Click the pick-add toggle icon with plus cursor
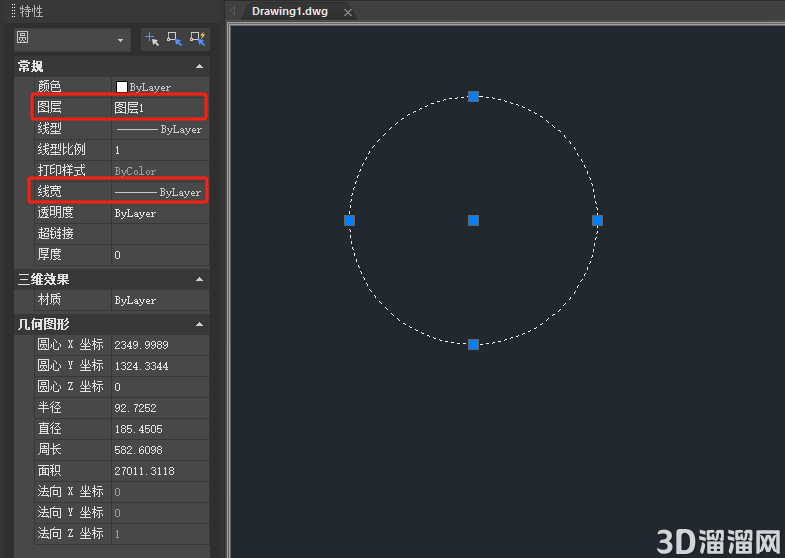 (152, 39)
